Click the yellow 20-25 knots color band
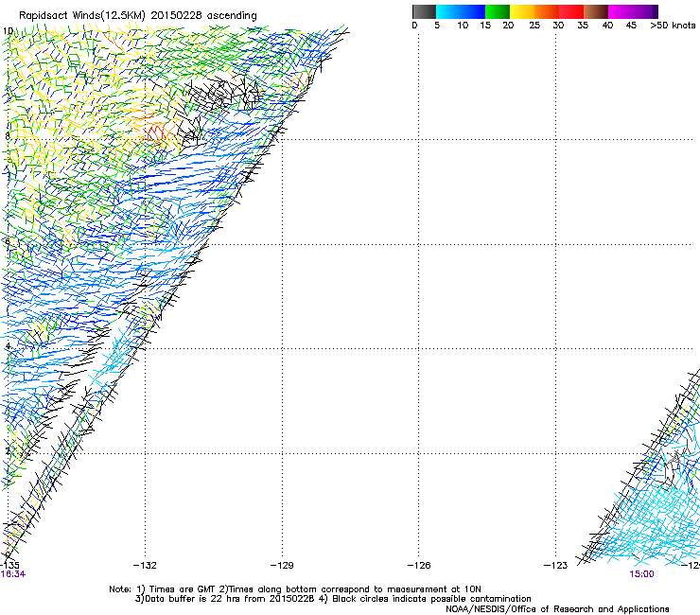Image resolution: width=700 pixels, height=615 pixels. pyautogui.click(x=522, y=11)
